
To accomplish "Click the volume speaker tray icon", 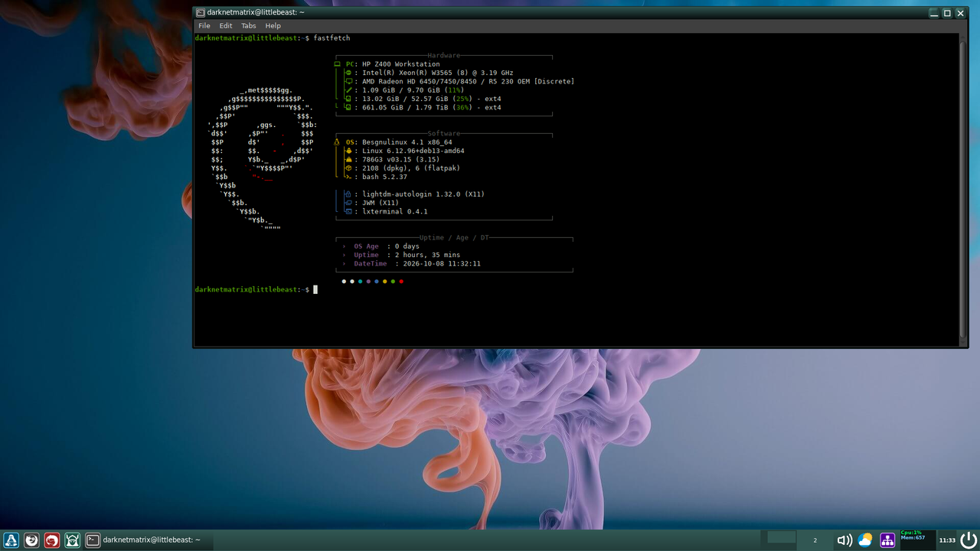I will click(x=844, y=540).
